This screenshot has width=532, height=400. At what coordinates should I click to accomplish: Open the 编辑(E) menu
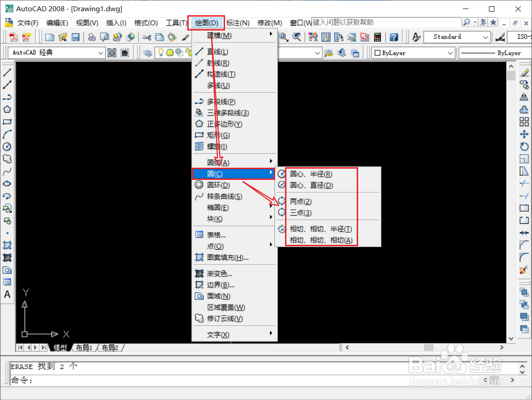pos(57,23)
